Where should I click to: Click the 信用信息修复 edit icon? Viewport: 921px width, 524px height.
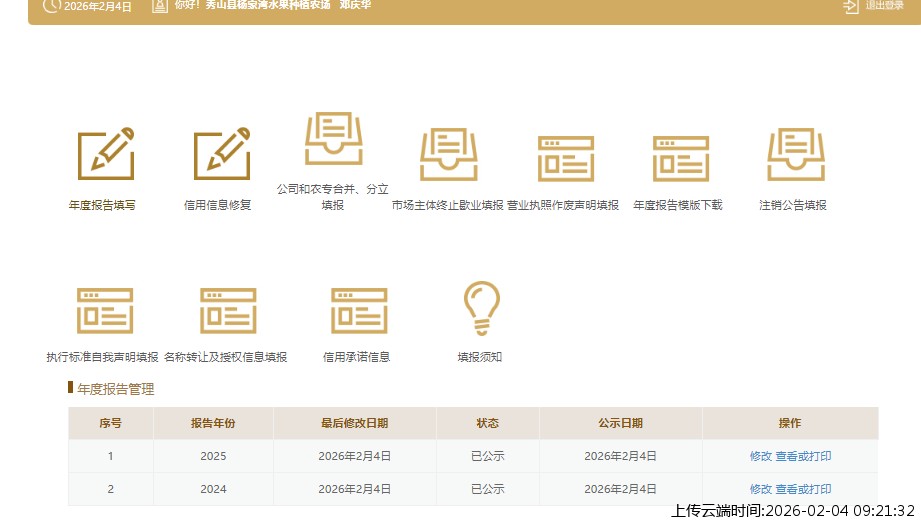coord(221,155)
